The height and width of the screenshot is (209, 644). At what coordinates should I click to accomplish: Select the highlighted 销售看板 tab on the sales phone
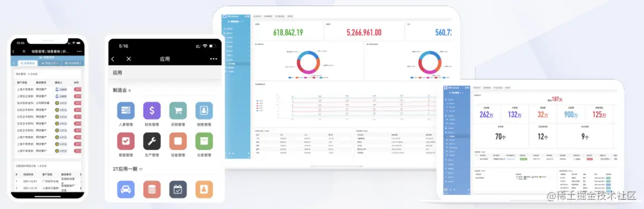coord(27,63)
